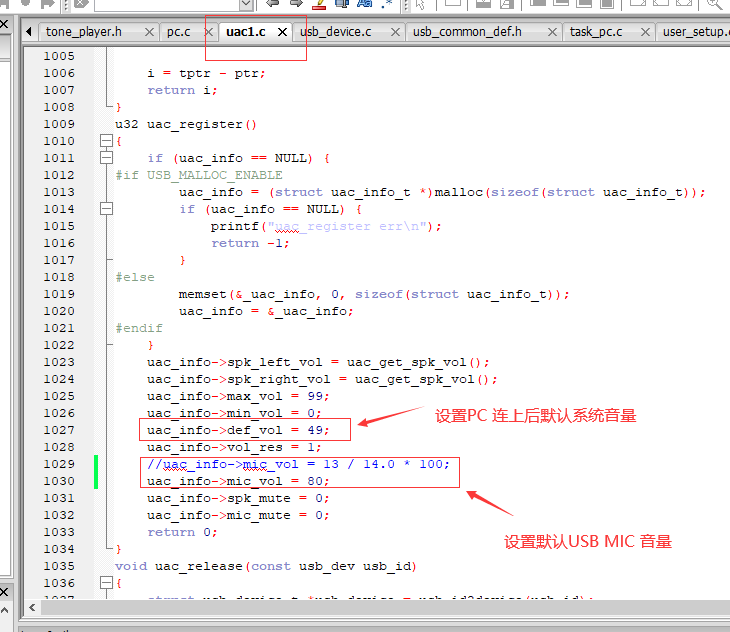730x632 pixels.
Task: Collapse the fold marker at line 1011
Action: (106, 158)
